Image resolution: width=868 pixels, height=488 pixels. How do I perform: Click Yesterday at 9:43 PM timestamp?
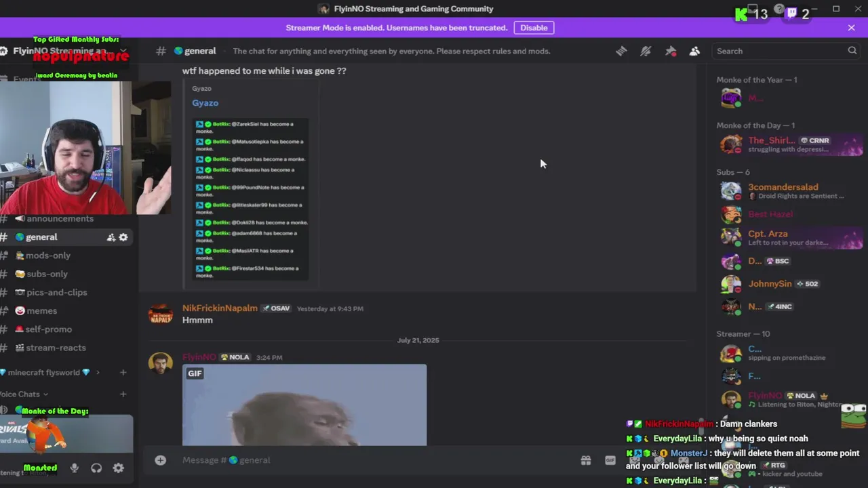tap(330, 309)
